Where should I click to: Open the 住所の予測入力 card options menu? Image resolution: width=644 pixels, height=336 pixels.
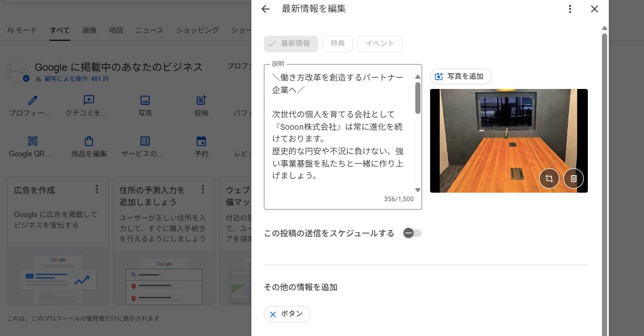(203, 190)
